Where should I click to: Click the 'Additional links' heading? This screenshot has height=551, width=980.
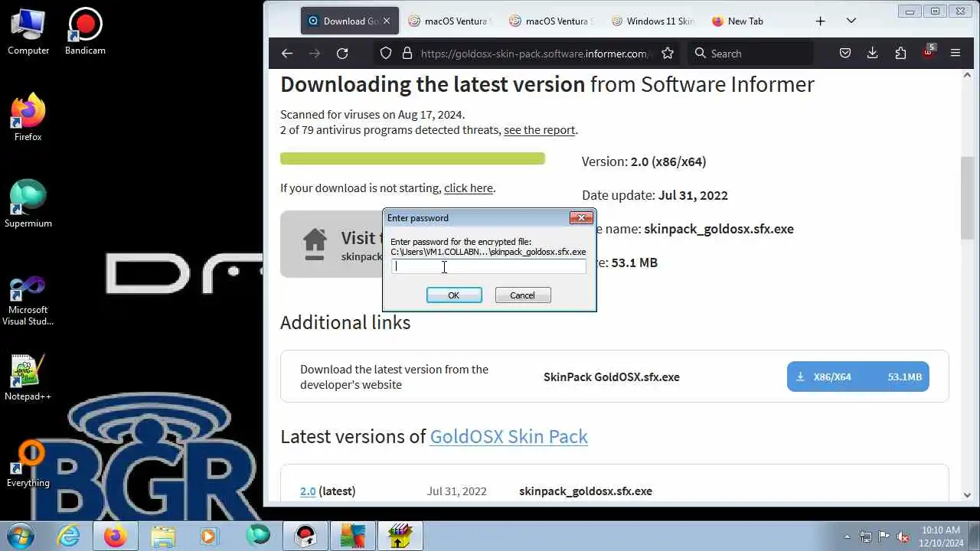pyautogui.click(x=345, y=323)
